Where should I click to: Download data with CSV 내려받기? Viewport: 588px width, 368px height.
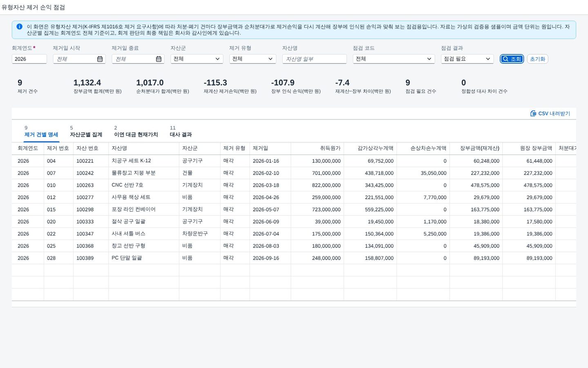(550, 114)
